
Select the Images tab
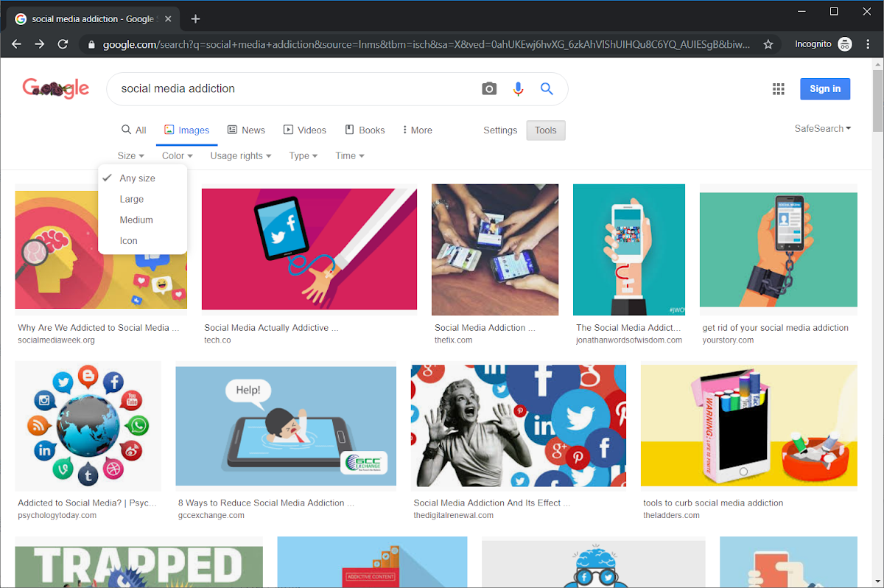[x=186, y=130]
